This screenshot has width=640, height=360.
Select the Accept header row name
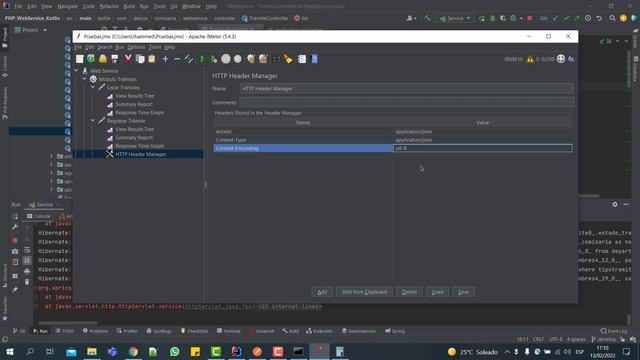pos(303,131)
